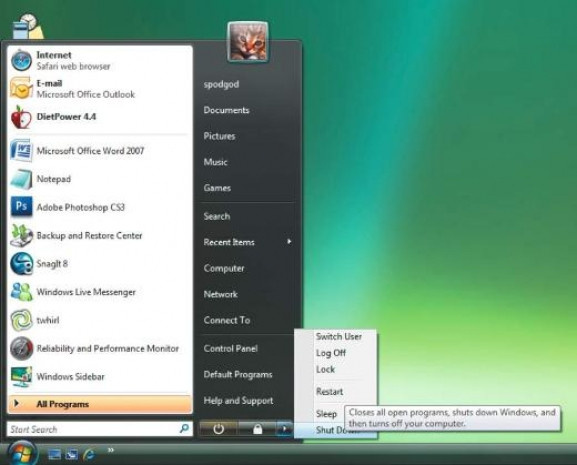Open Control Panel link

tap(230, 348)
